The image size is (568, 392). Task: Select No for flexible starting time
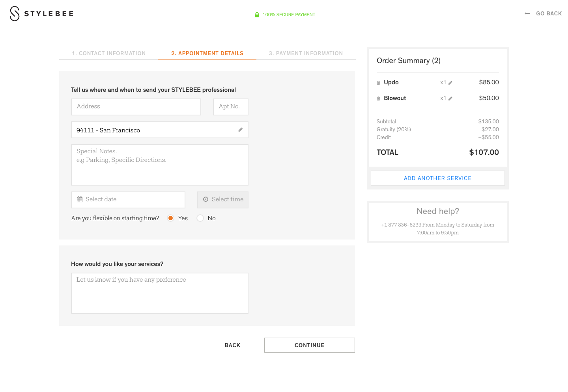pos(200,218)
